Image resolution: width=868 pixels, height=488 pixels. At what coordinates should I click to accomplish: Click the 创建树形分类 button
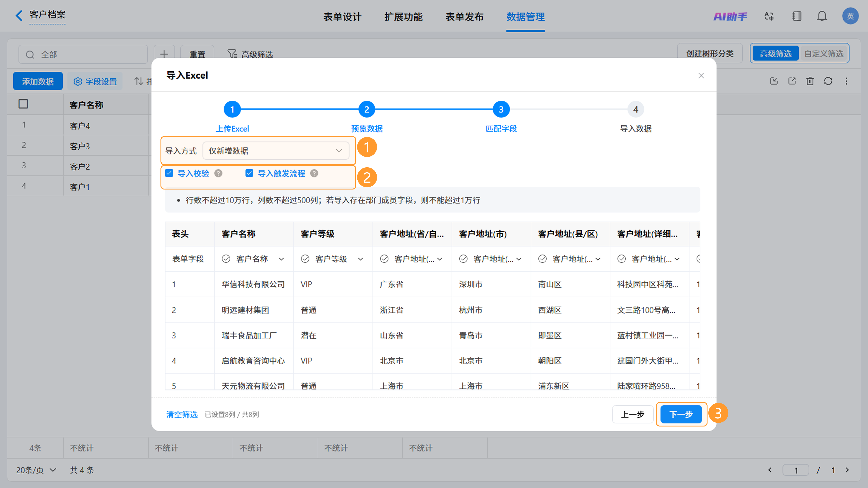710,54
